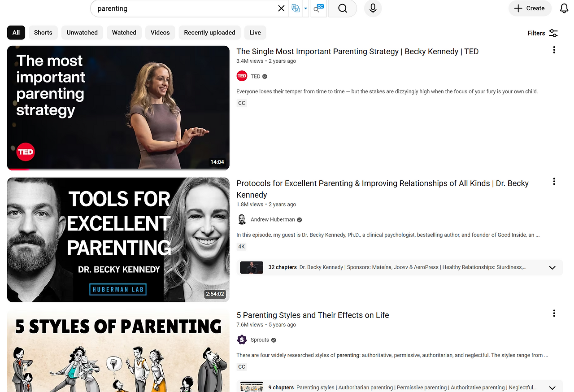Open "Protocols for Excellent Parenting" video title
The height and width of the screenshot is (392, 574).
(x=383, y=189)
